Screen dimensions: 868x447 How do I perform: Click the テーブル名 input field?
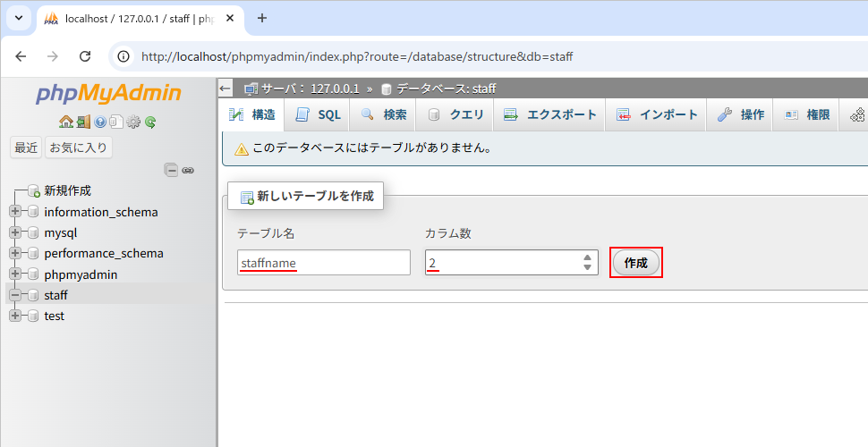(x=323, y=263)
